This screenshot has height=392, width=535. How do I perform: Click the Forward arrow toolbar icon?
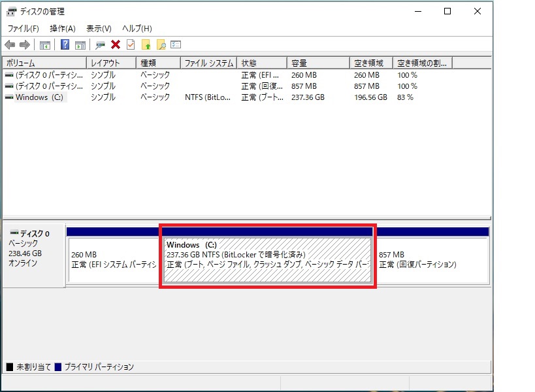25,45
